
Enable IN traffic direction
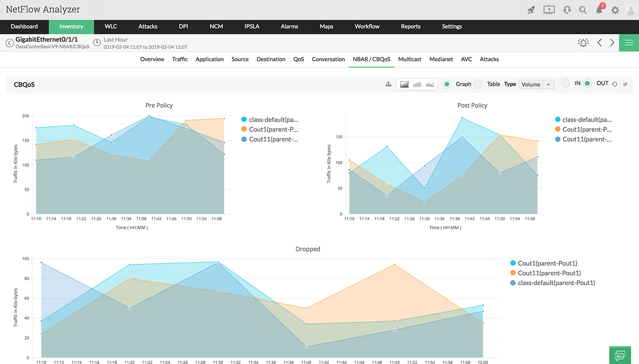565,83
